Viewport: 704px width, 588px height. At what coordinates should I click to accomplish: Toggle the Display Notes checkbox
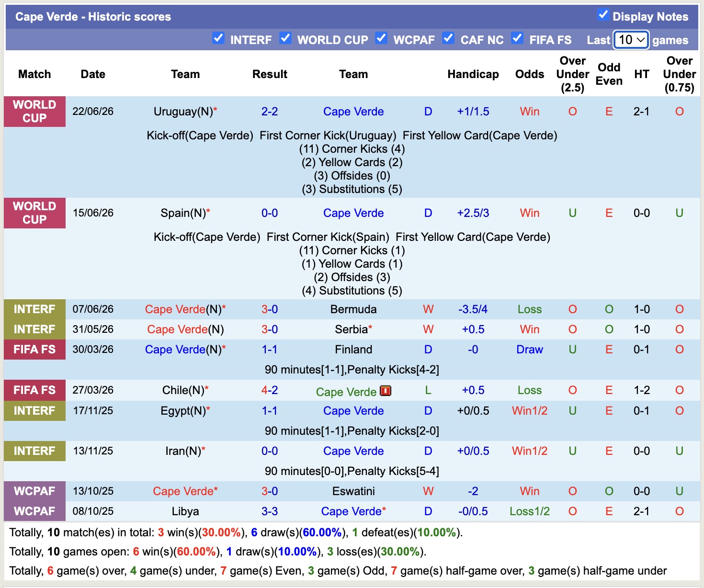click(603, 15)
